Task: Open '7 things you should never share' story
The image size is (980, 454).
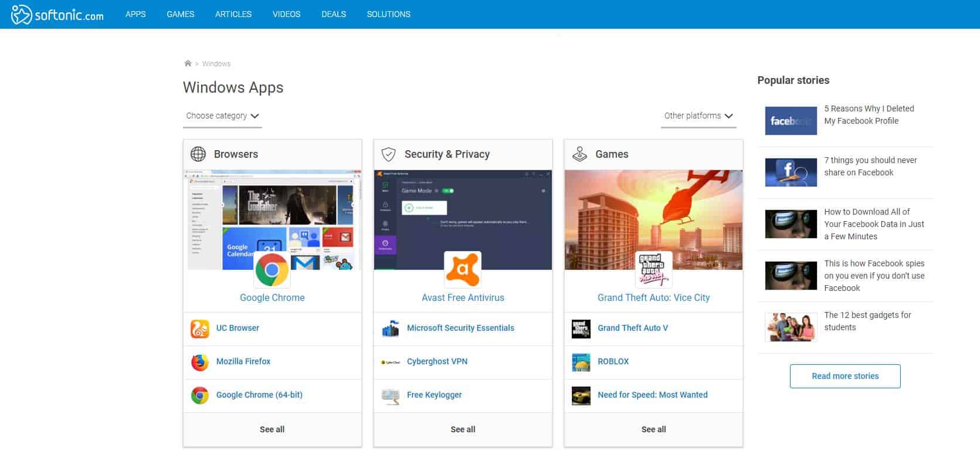Action: coord(870,166)
